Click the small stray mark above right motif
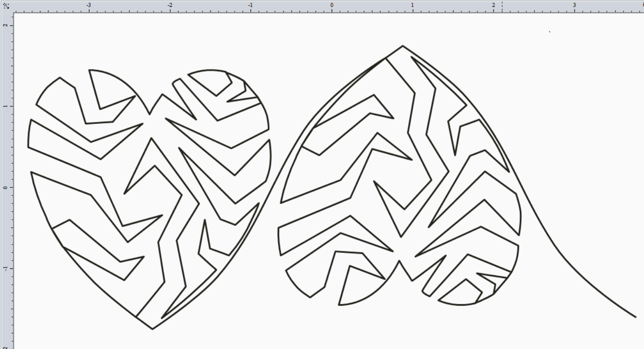644x349 pixels. pos(549,32)
